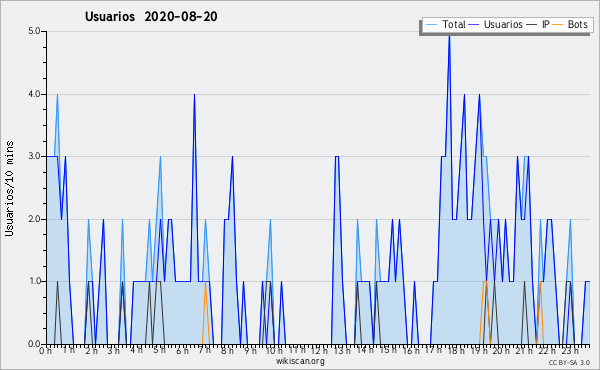600x370 pixels.
Task: Click the '7 h' x-axis label
Action: [205, 350]
